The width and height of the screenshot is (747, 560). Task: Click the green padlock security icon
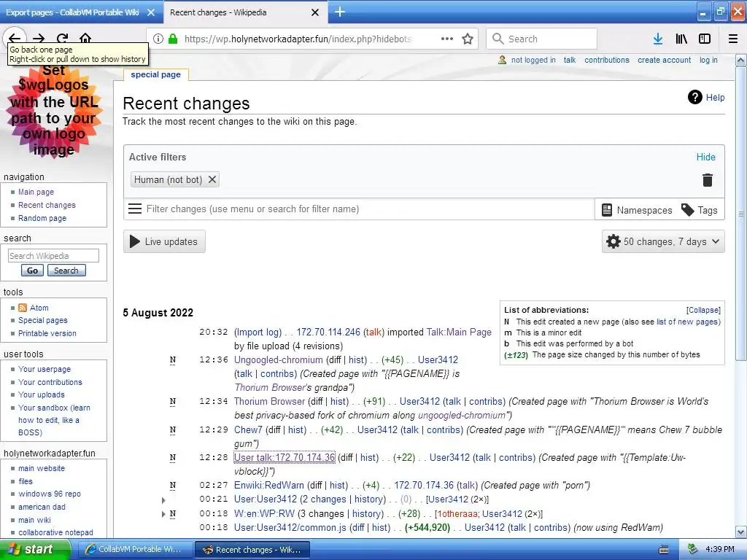pyautogui.click(x=174, y=39)
